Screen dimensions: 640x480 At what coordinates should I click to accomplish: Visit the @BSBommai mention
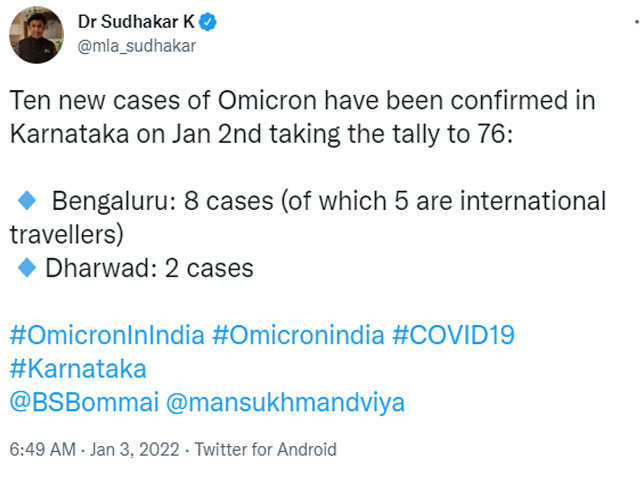(84, 402)
